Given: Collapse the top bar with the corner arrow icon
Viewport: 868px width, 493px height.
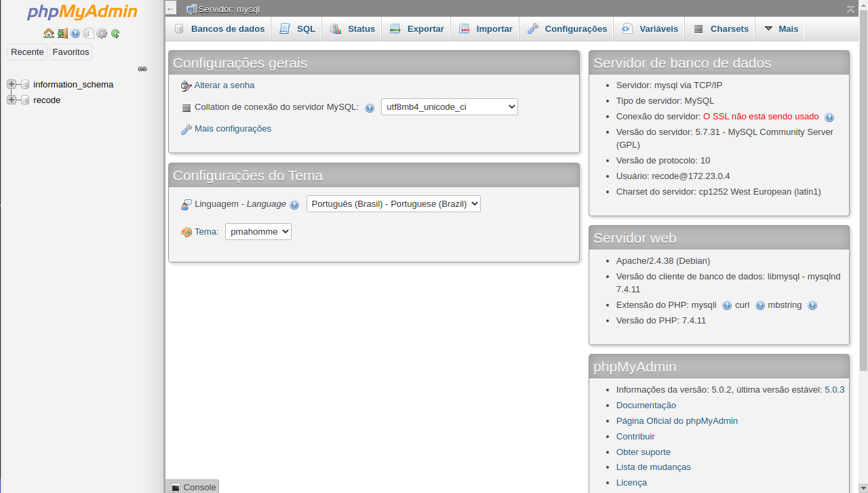Looking at the screenshot, I should [850, 9].
